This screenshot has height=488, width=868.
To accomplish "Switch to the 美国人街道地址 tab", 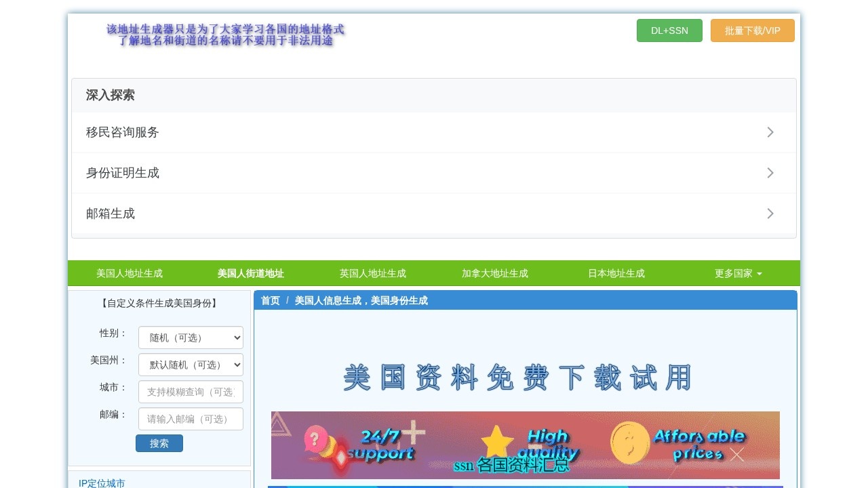I will [x=251, y=274].
